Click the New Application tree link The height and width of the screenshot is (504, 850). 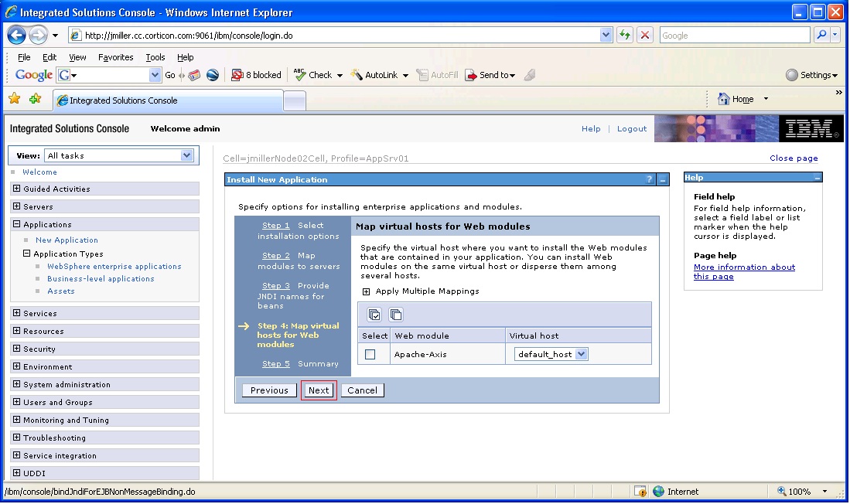pyautogui.click(x=67, y=240)
